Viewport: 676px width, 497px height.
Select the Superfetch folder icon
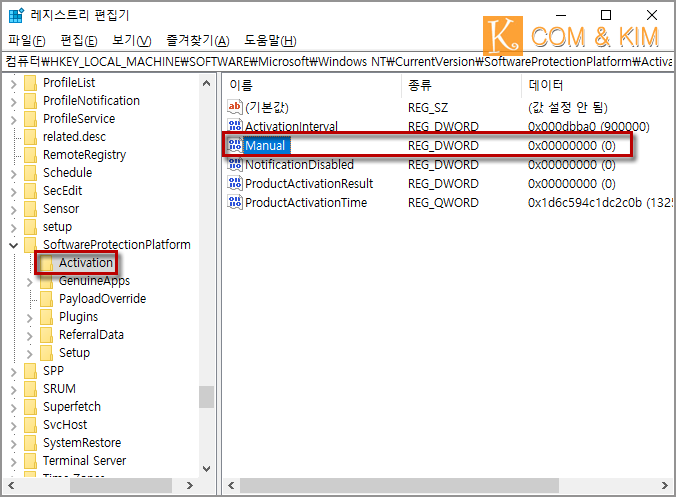pos(31,407)
